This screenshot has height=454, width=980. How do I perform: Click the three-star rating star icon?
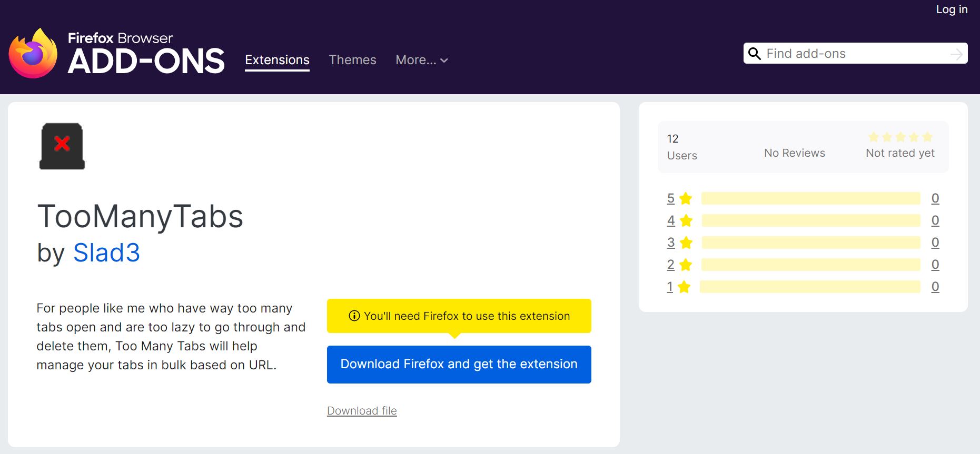[x=686, y=243]
